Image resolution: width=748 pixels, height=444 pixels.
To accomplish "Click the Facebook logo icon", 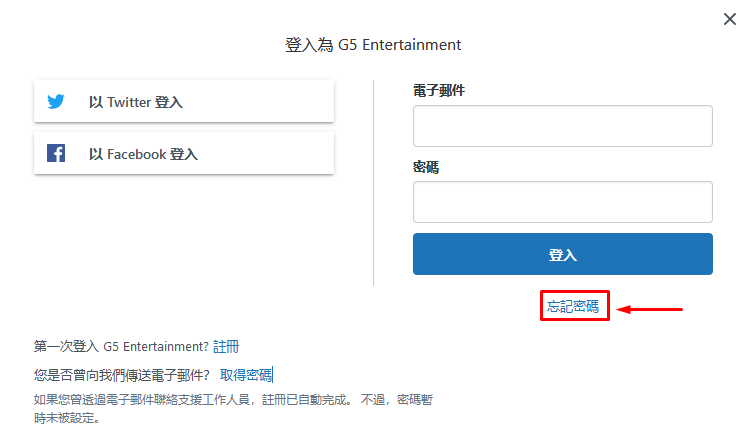I will (56, 153).
